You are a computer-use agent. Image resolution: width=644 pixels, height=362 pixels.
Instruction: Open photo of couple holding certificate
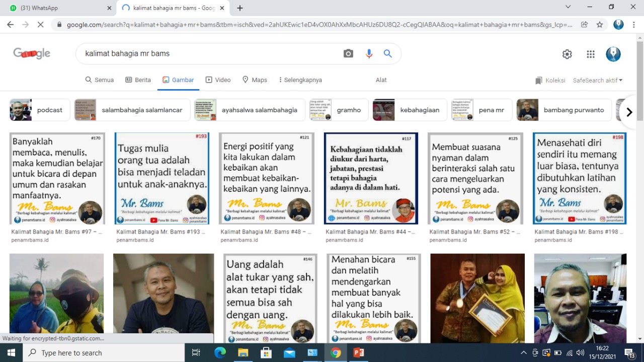pos(477,299)
